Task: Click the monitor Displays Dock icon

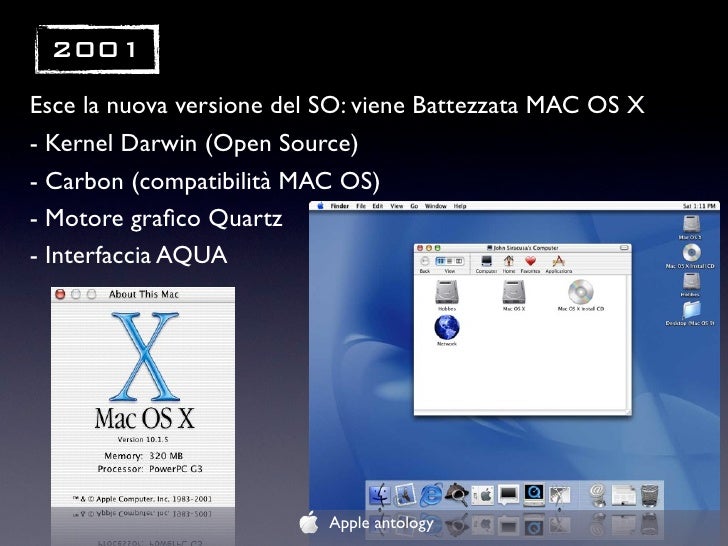Action: [x=508, y=496]
